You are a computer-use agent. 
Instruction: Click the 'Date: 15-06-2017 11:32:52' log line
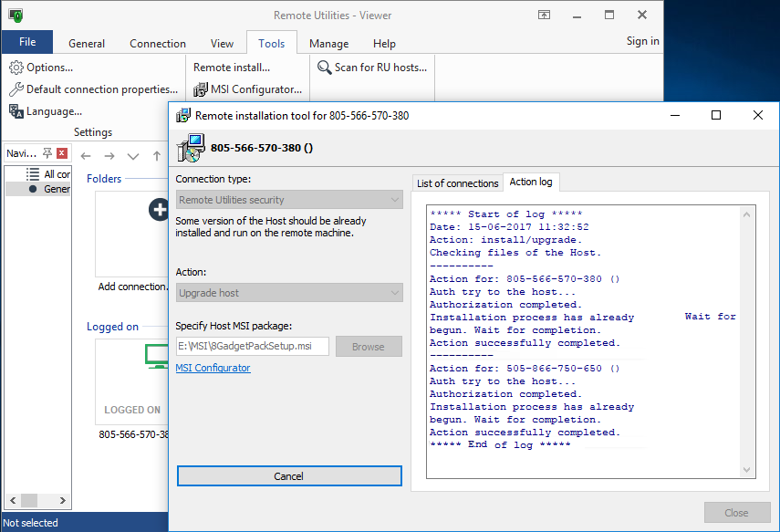[509, 227]
